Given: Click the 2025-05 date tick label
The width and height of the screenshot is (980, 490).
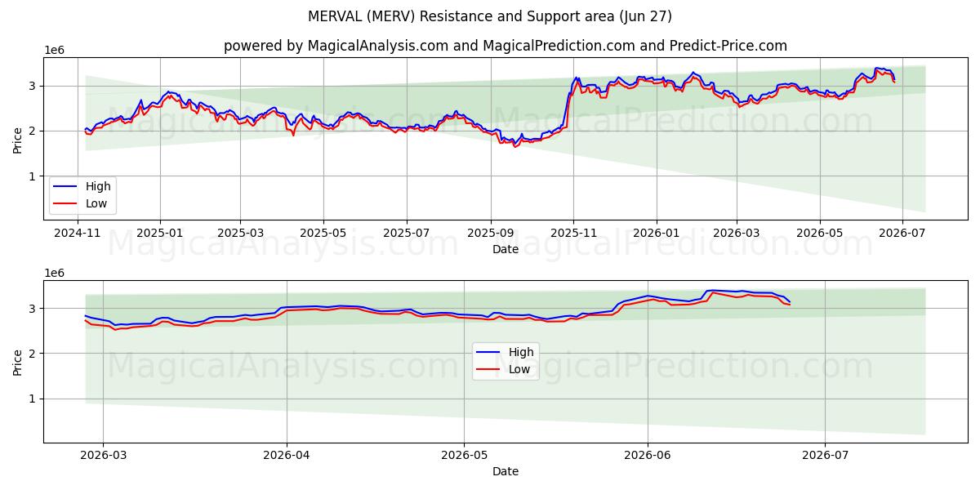Looking at the screenshot, I should coord(323,234).
